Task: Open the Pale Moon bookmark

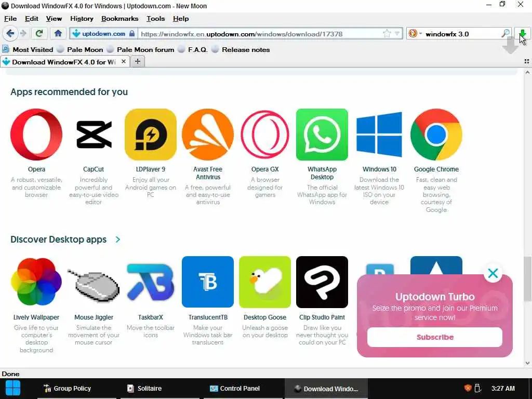Action: tap(80, 49)
